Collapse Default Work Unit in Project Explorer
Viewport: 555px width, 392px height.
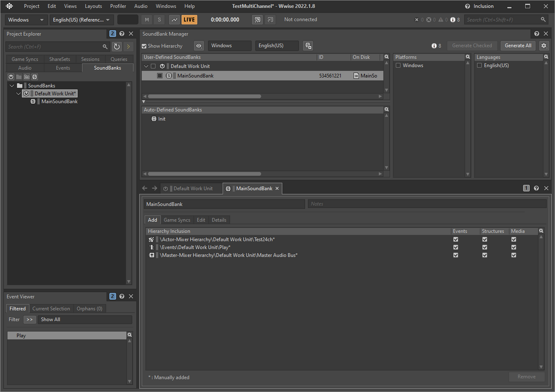point(18,93)
